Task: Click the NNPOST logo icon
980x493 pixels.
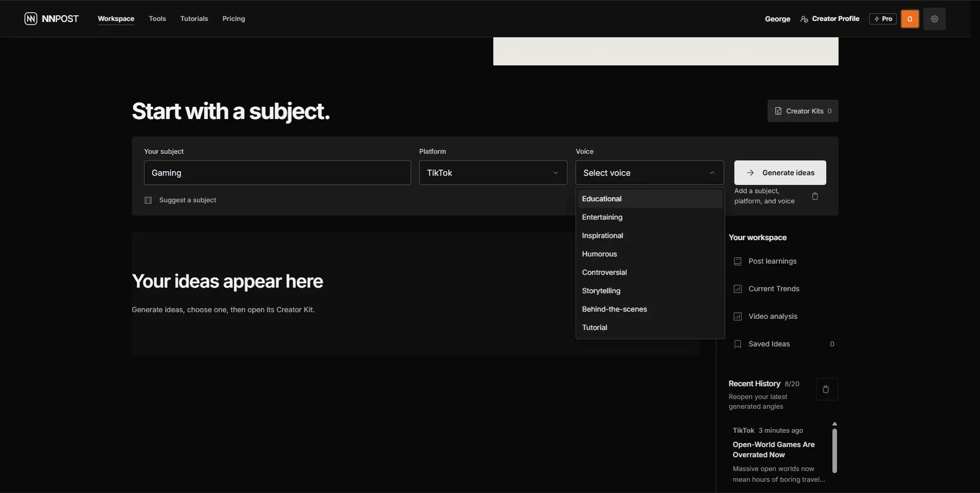Action: coord(31,19)
